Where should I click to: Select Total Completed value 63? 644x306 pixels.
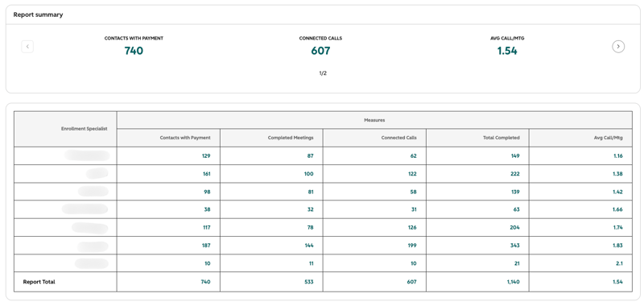pos(516,209)
